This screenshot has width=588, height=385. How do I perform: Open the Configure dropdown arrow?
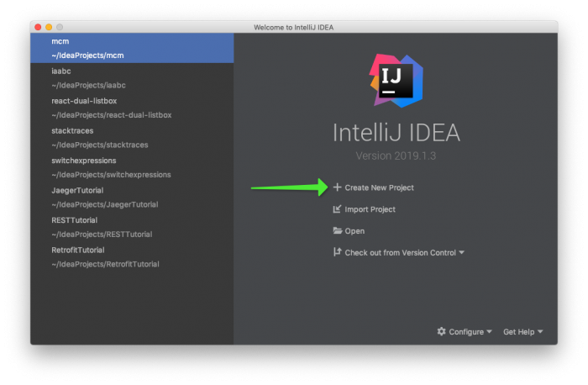490,332
